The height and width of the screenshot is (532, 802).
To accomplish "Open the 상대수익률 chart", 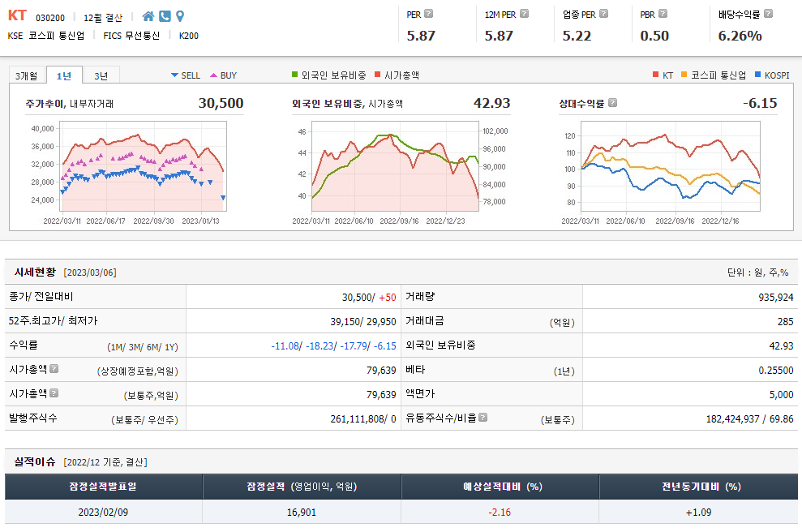I will coord(671,166).
